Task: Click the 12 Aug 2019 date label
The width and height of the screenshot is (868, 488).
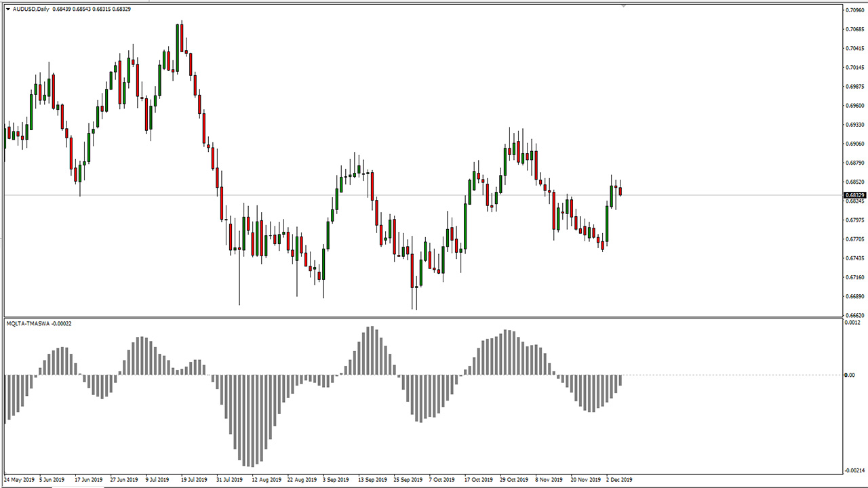Action: coord(266,479)
